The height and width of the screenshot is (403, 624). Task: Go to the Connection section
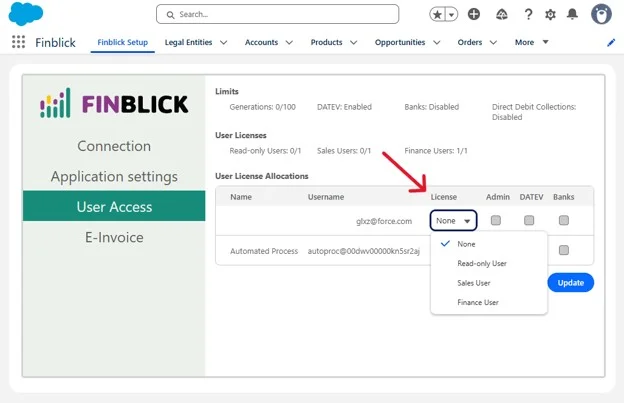click(114, 146)
